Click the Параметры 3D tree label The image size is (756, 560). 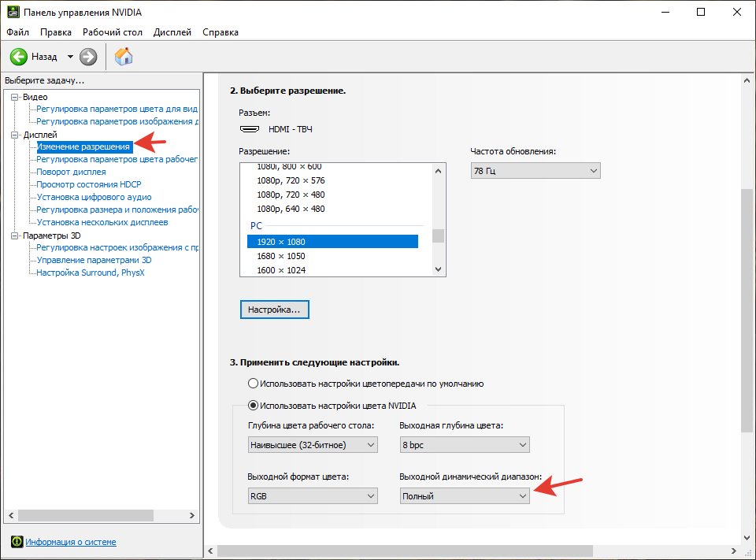pyautogui.click(x=52, y=235)
